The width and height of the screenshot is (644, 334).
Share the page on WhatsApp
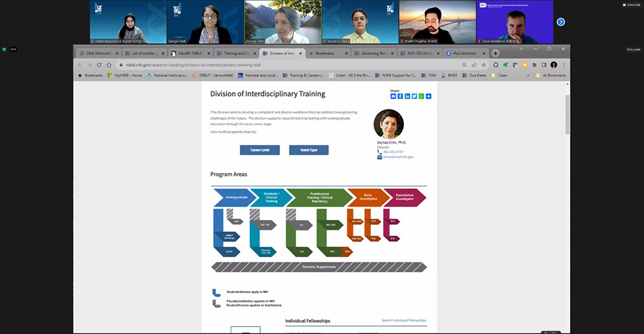click(x=421, y=97)
